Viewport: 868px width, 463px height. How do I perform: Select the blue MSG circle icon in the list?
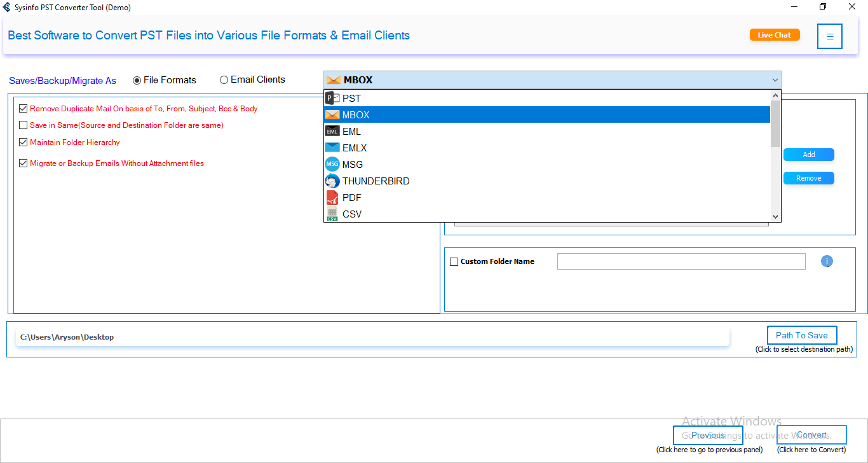[x=332, y=165]
